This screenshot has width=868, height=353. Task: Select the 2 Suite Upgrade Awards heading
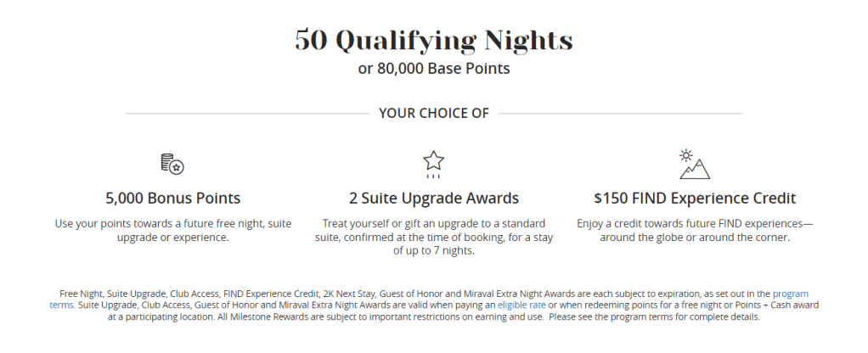point(434,199)
